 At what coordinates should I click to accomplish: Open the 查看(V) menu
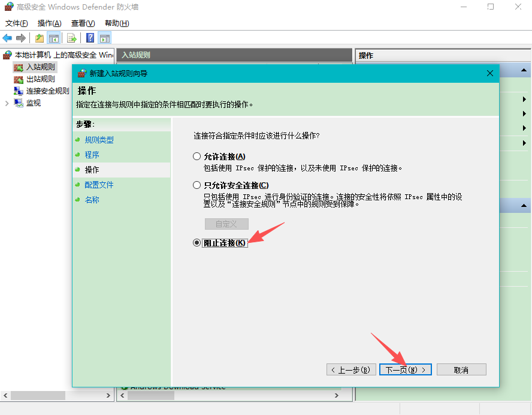83,23
